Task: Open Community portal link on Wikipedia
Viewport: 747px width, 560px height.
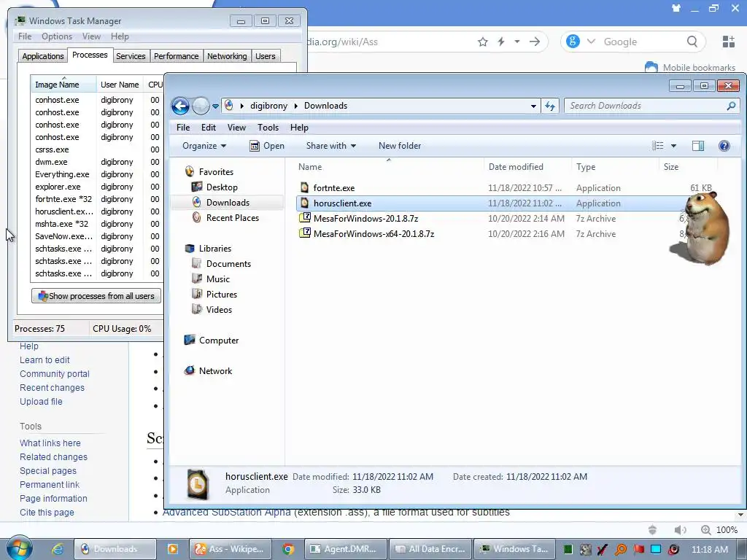Action: (x=54, y=374)
